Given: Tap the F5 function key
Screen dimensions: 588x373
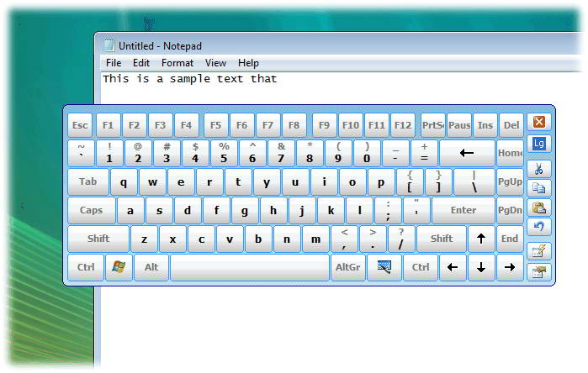Looking at the screenshot, I should point(215,125).
